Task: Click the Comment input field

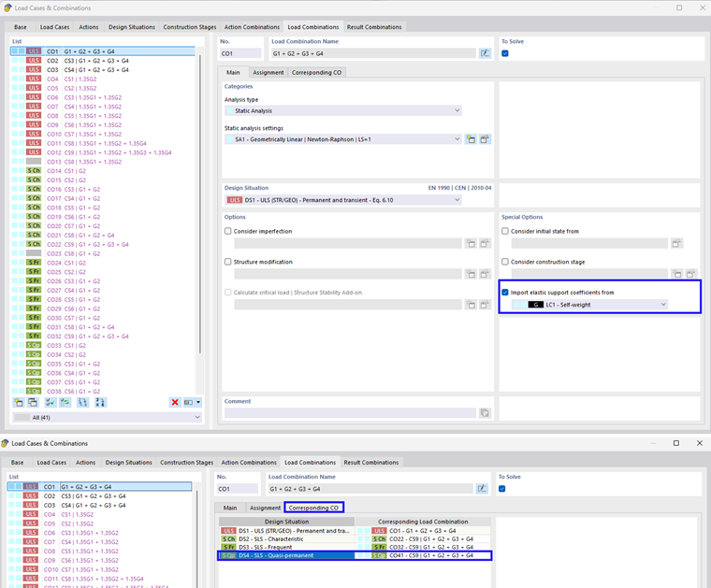Action: click(x=350, y=412)
